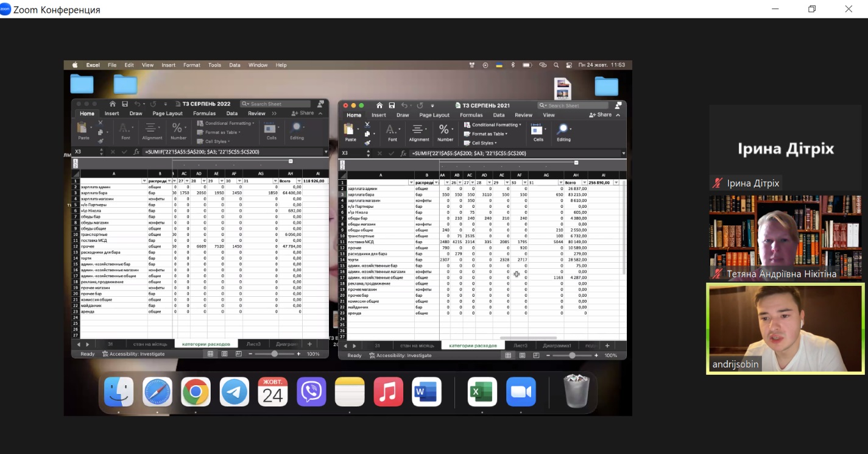Switch to Page Layout view in 2022 status bar
This screenshot has width=868, height=454.
coord(224,353)
